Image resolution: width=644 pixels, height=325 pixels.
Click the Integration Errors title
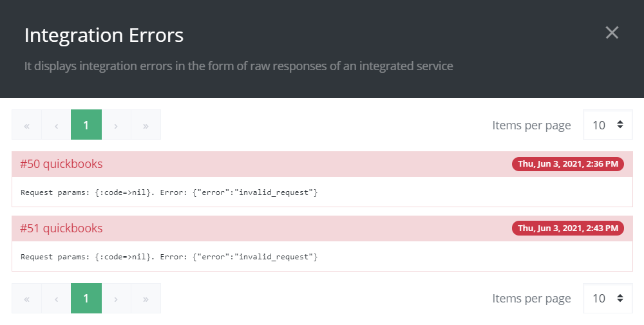click(104, 35)
